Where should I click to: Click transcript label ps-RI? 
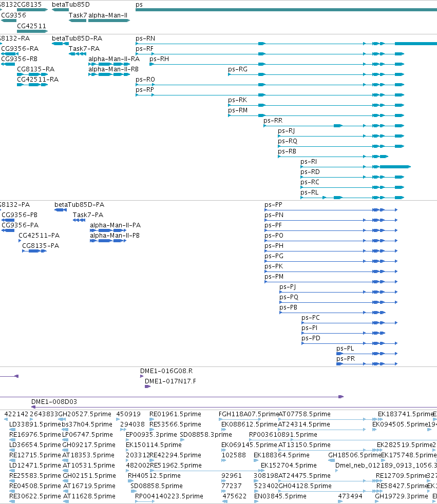point(309,162)
